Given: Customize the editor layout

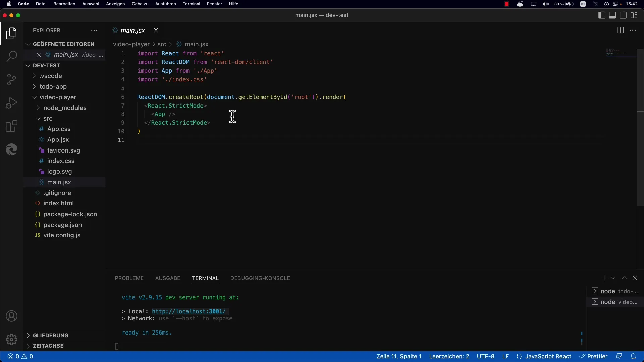Looking at the screenshot, I should pyautogui.click(x=634, y=15).
